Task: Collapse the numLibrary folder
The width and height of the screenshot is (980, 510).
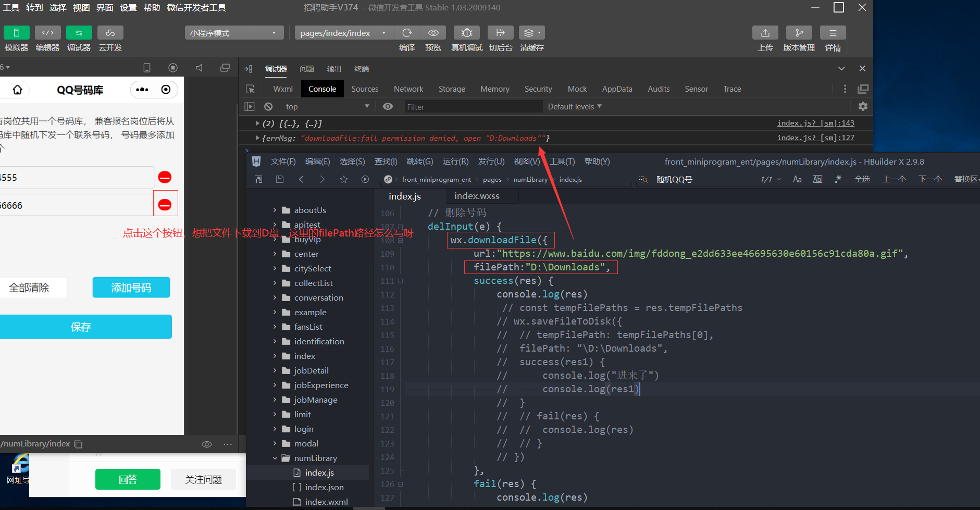Action: click(275, 458)
